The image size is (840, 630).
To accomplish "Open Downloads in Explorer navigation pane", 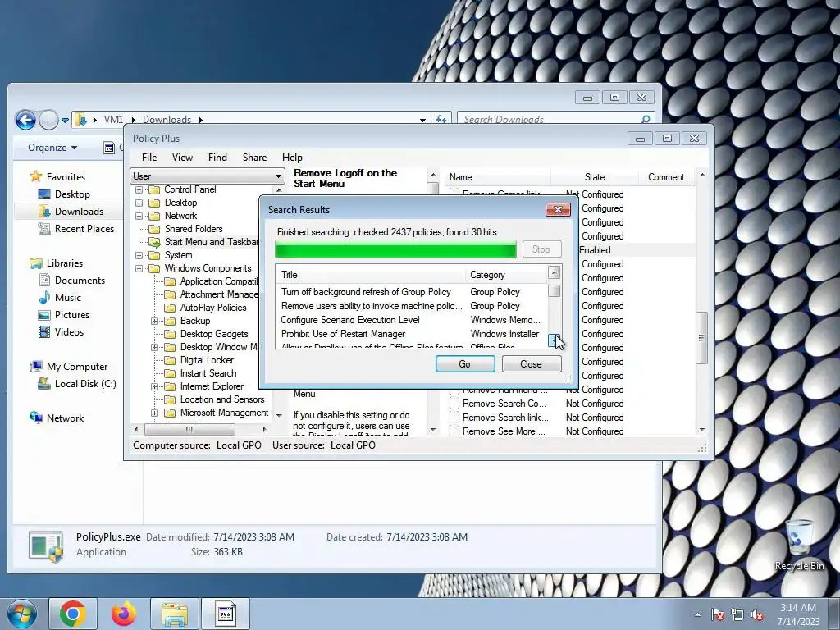I will coord(71,211).
